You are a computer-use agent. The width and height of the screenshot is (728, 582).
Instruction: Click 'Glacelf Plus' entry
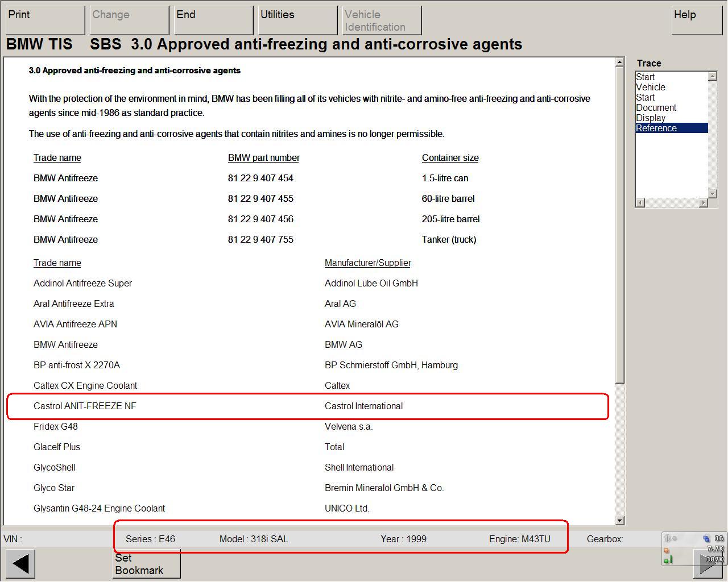(x=57, y=447)
